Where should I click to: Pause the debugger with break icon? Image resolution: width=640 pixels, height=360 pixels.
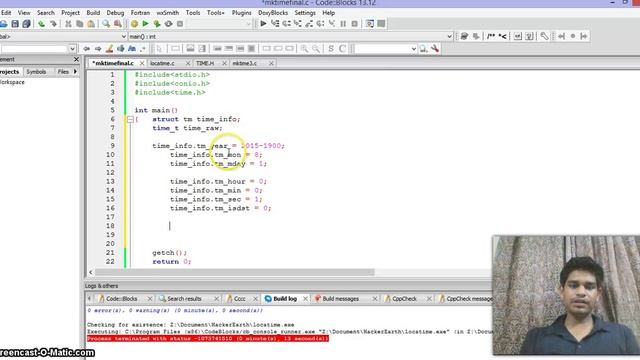(343, 24)
